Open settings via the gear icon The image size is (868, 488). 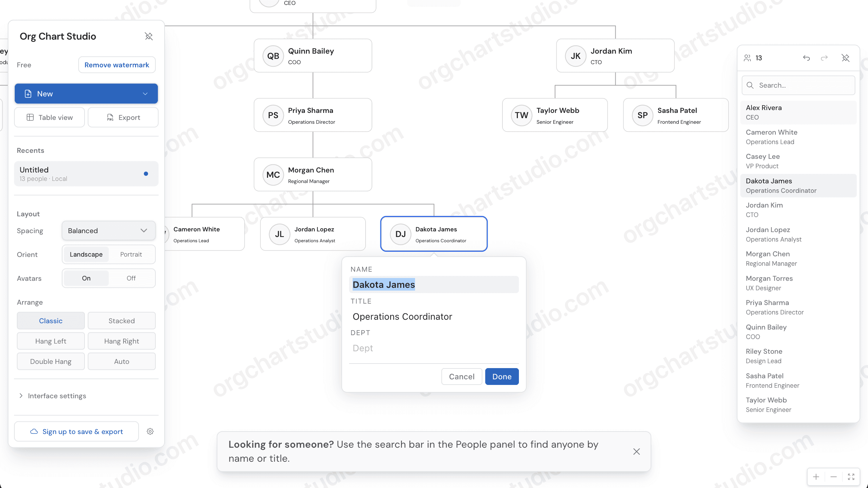pos(150,431)
